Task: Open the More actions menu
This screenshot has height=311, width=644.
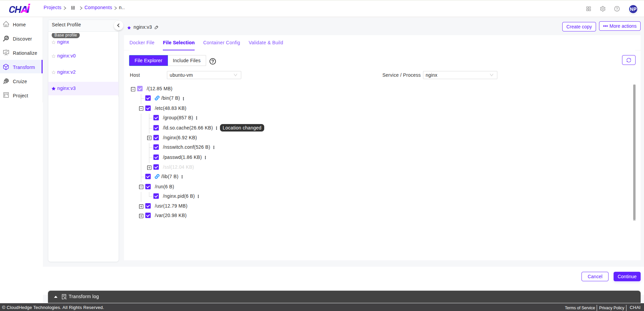Action: click(x=620, y=26)
